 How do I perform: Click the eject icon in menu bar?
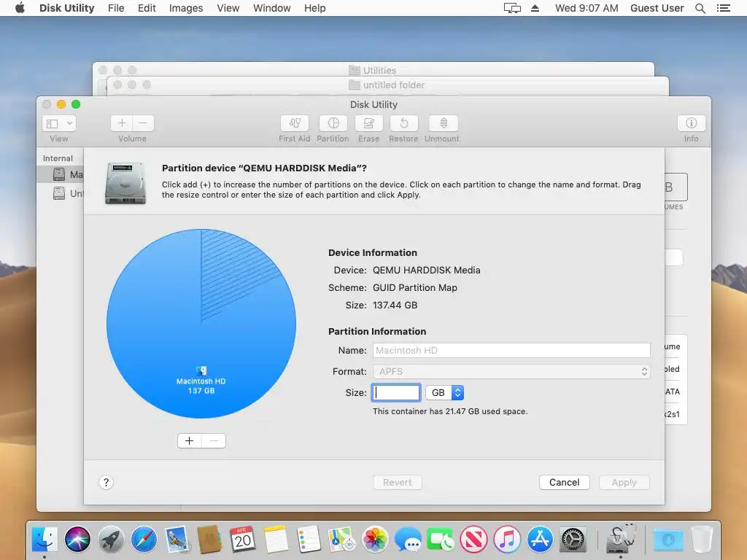535,8
